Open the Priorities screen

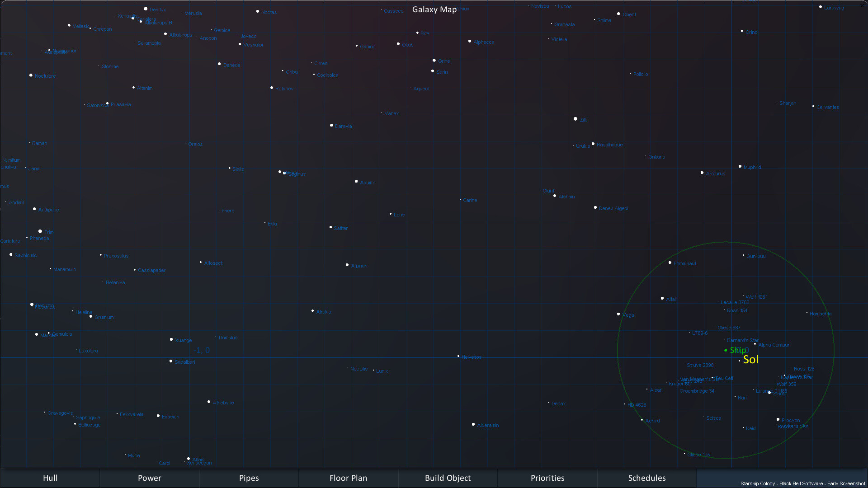click(547, 478)
